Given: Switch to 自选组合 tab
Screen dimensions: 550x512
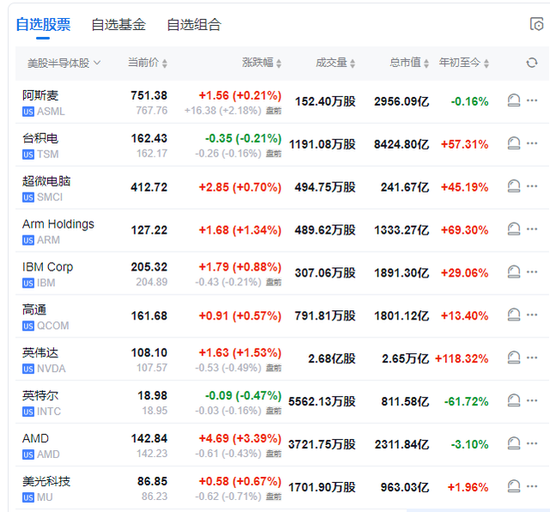Looking at the screenshot, I should tap(194, 25).
